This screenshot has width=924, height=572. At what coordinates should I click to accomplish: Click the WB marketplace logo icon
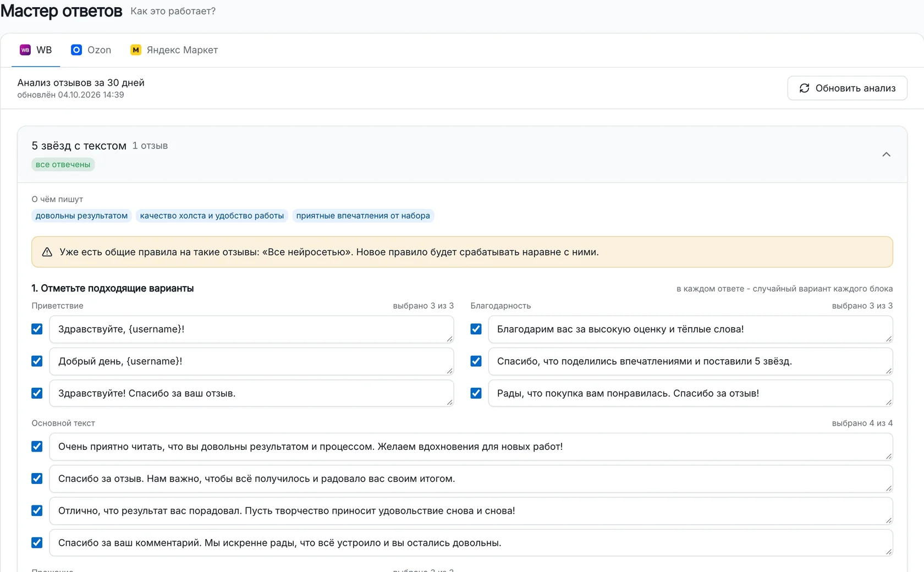pos(25,50)
